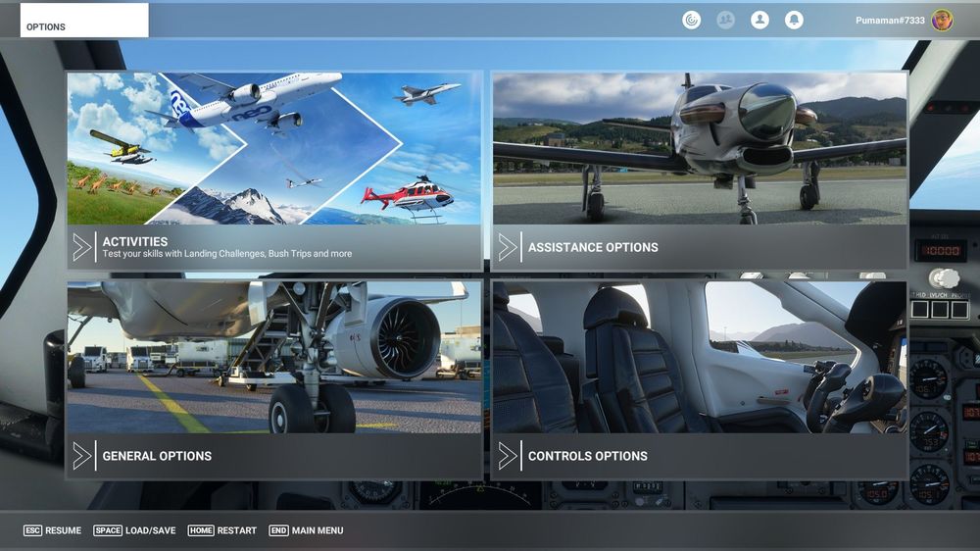
Task: Open the Assistance Options menu label
Action: click(593, 247)
